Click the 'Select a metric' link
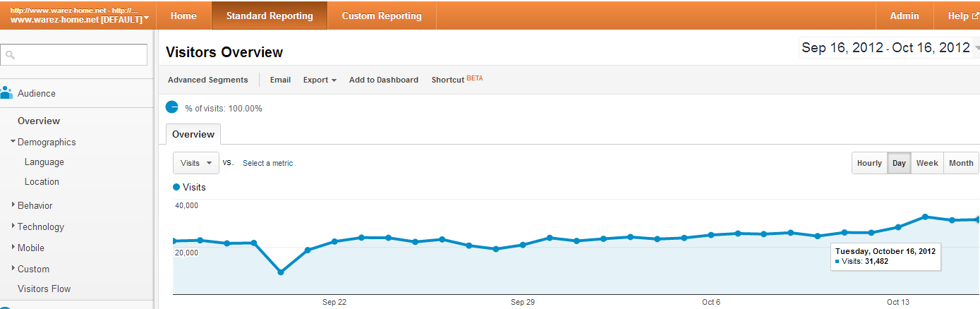 pos(267,163)
